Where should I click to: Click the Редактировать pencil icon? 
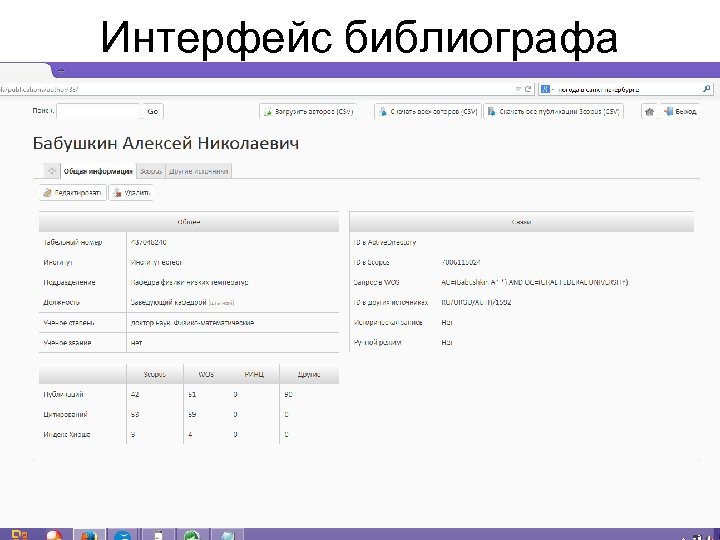47,193
